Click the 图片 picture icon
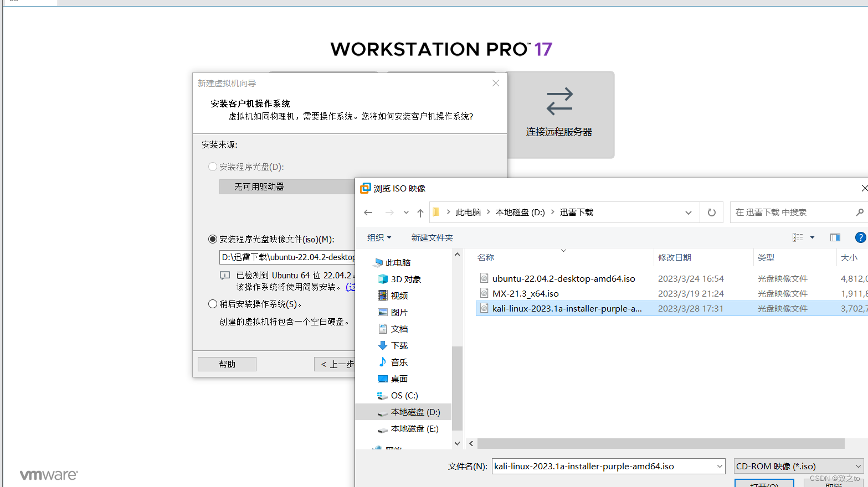 (x=382, y=312)
